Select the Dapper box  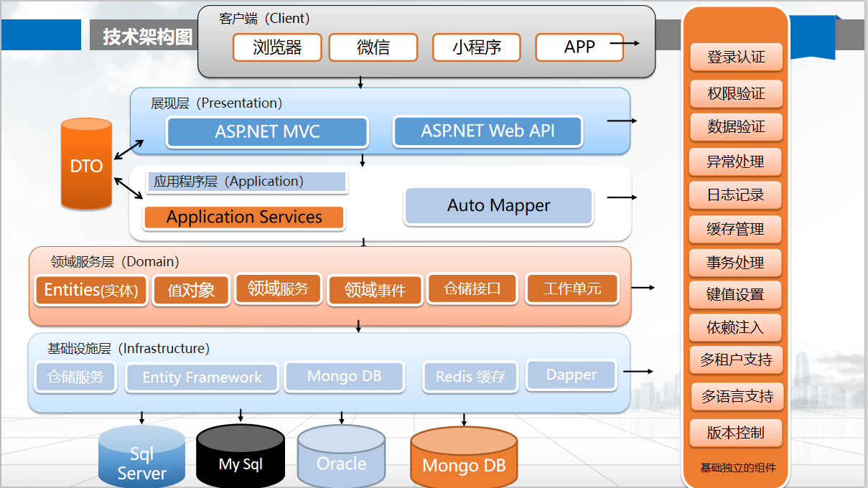(571, 375)
